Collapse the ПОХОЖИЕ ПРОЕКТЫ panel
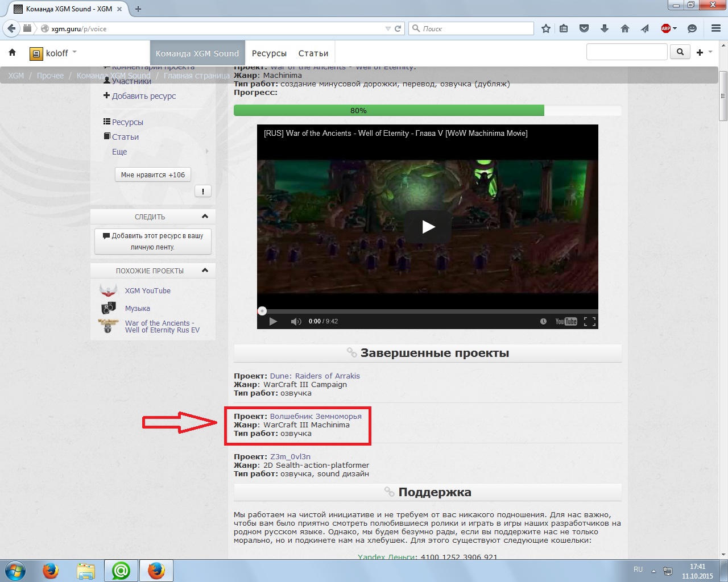 205,271
